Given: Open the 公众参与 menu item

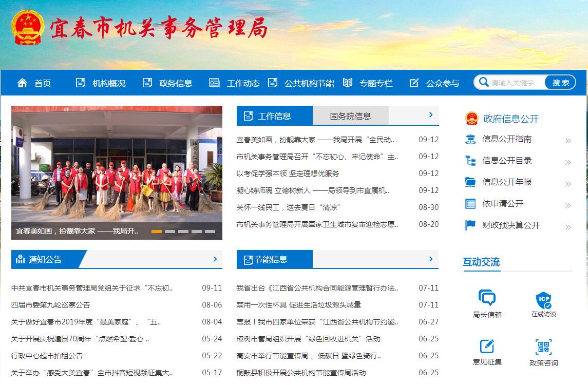Looking at the screenshot, I should click(443, 83).
